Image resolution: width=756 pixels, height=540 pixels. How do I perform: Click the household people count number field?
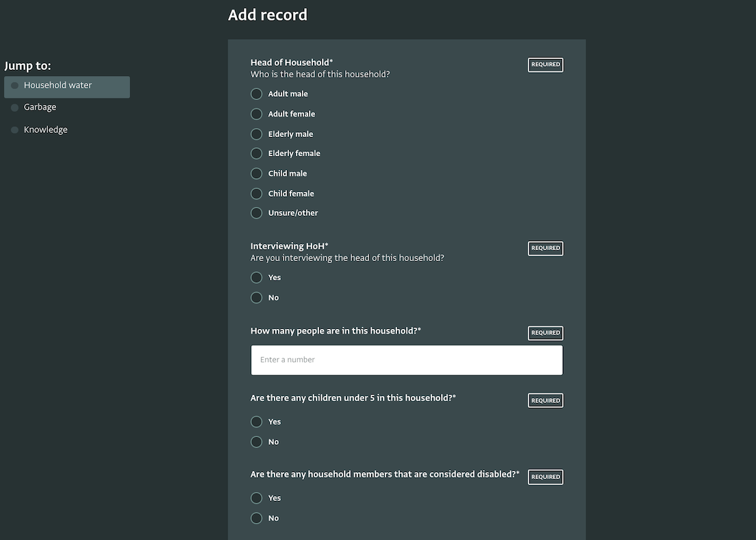pyautogui.click(x=407, y=360)
